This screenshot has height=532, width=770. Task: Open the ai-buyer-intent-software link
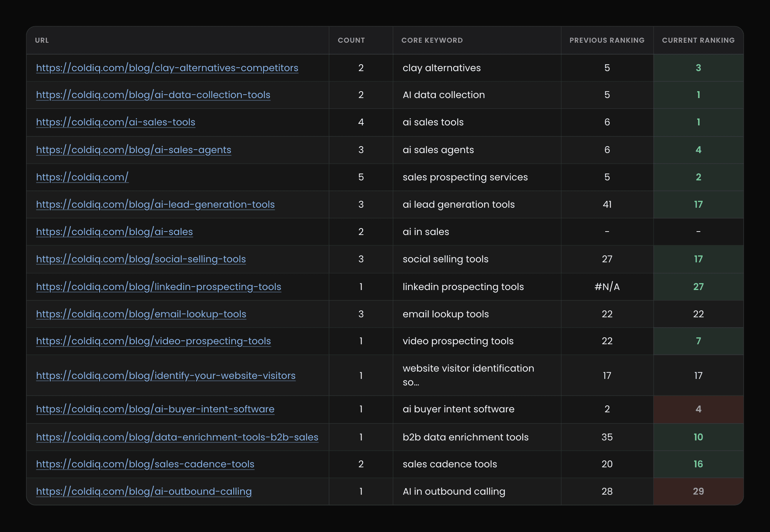155,409
